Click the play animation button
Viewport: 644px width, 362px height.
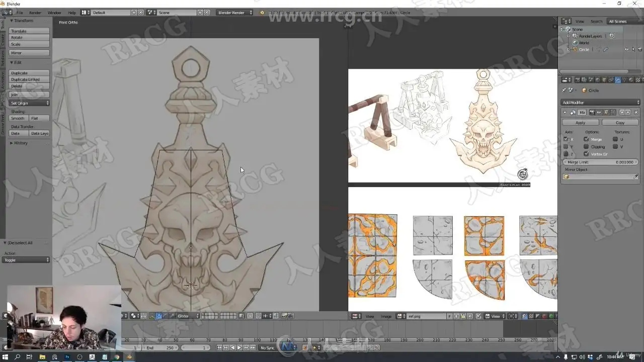239,348
